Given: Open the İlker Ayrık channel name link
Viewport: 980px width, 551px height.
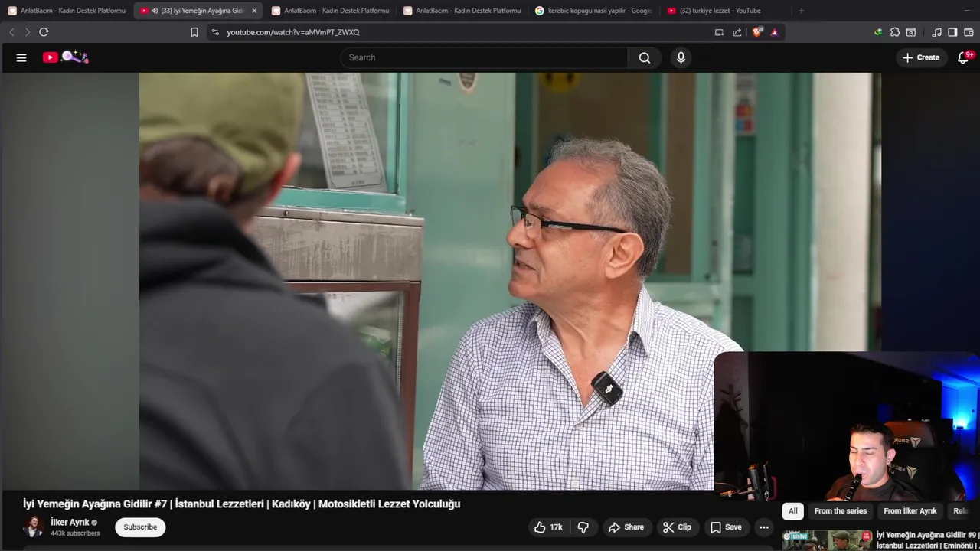Looking at the screenshot, I should [70, 523].
